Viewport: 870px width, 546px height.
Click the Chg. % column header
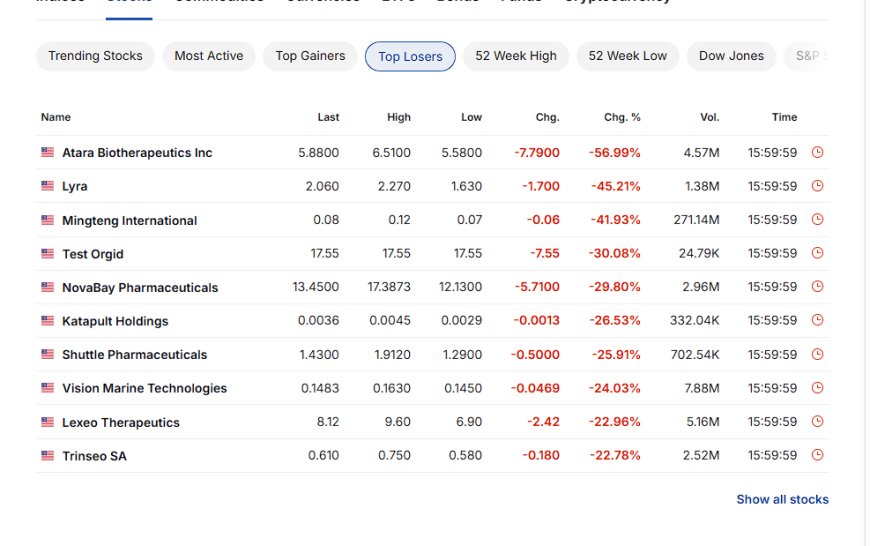click(622, 117)
